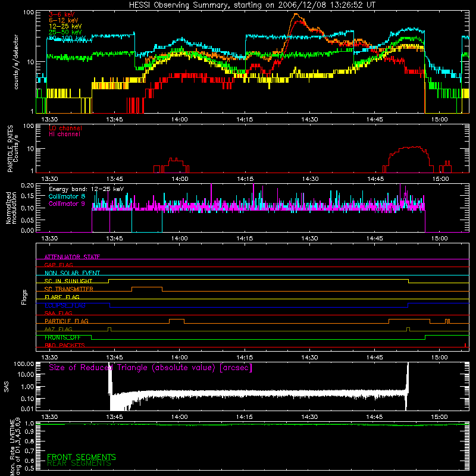The image size is (476, 476).
Task: Click the SC TRANSMITTER flag label
Action: (x=69, y=289)
